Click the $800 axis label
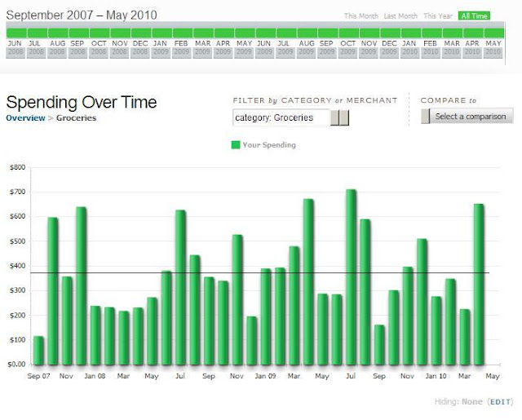The height and width of the screenshot is (420, 522). 18,167
